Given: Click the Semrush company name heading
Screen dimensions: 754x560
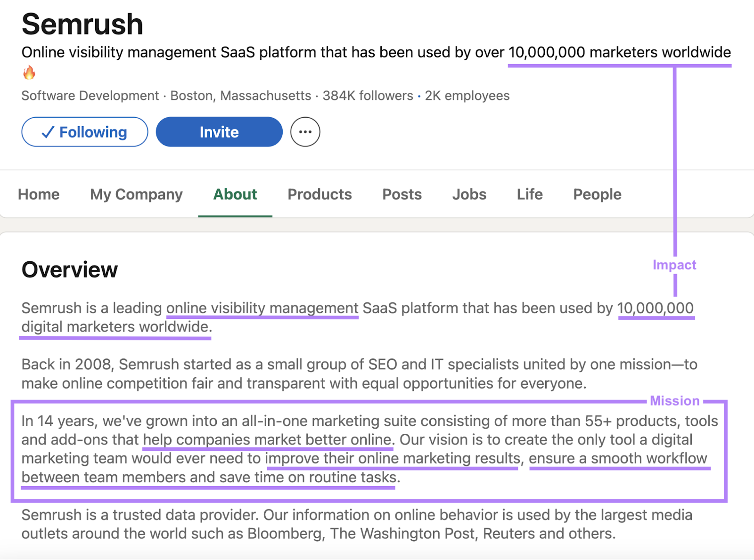Looking at the screenshot, I should coord(83,24).
